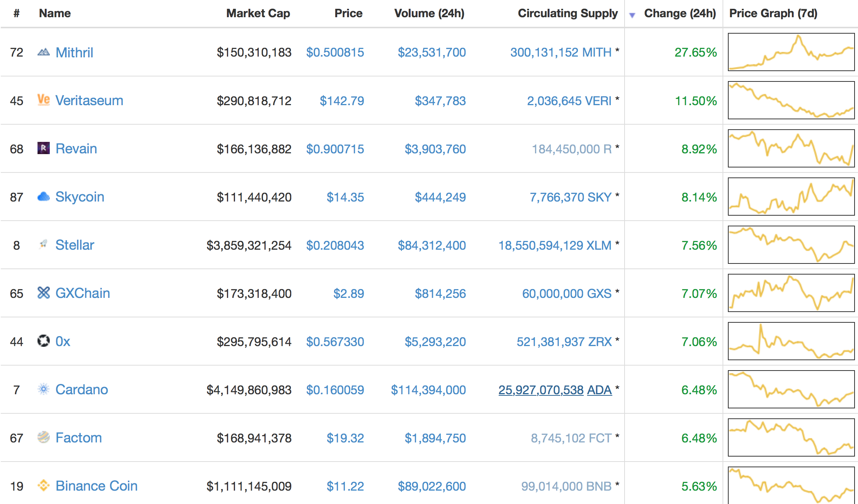Click circulating supply 8,745,102 FCT
Screen dimensions: 858x504
(x=571, y=438)
